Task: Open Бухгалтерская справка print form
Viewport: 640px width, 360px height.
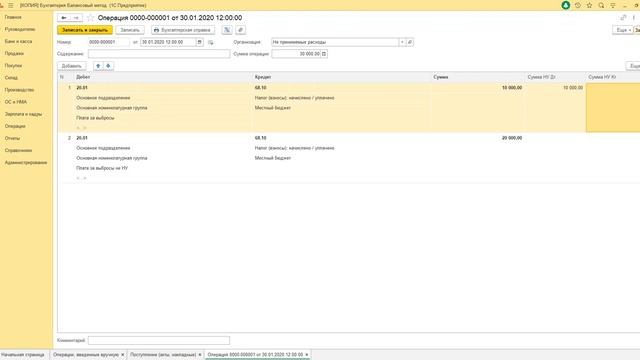Action: point(183,30)
